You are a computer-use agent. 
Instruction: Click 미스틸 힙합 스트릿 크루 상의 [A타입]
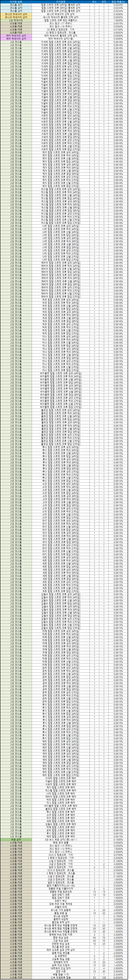point(61,189)
